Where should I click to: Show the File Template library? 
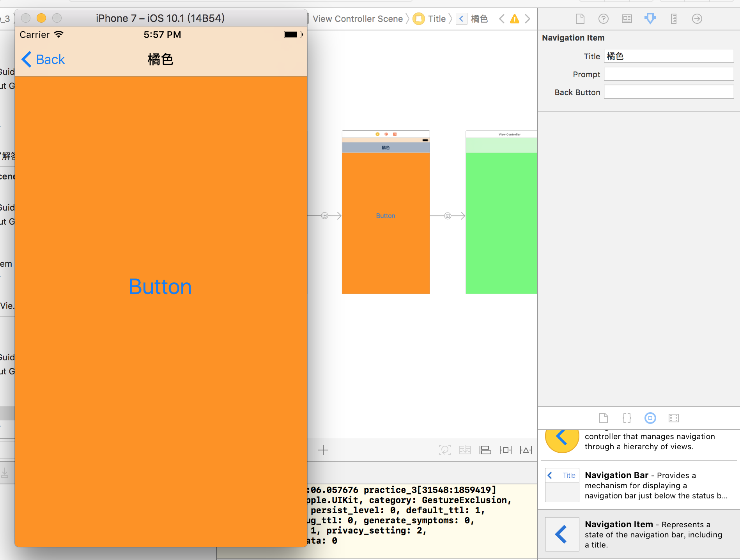click(x=604, y=418)
